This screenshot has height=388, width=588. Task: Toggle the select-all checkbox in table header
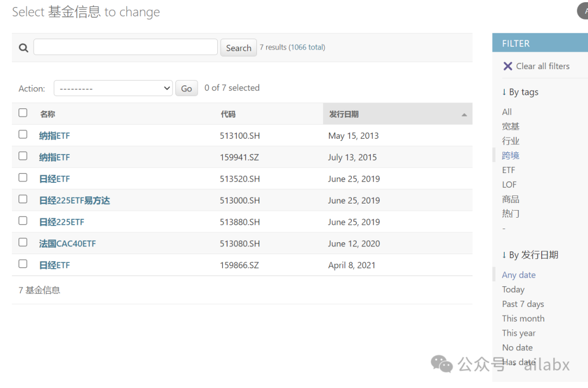coord(23,113)
